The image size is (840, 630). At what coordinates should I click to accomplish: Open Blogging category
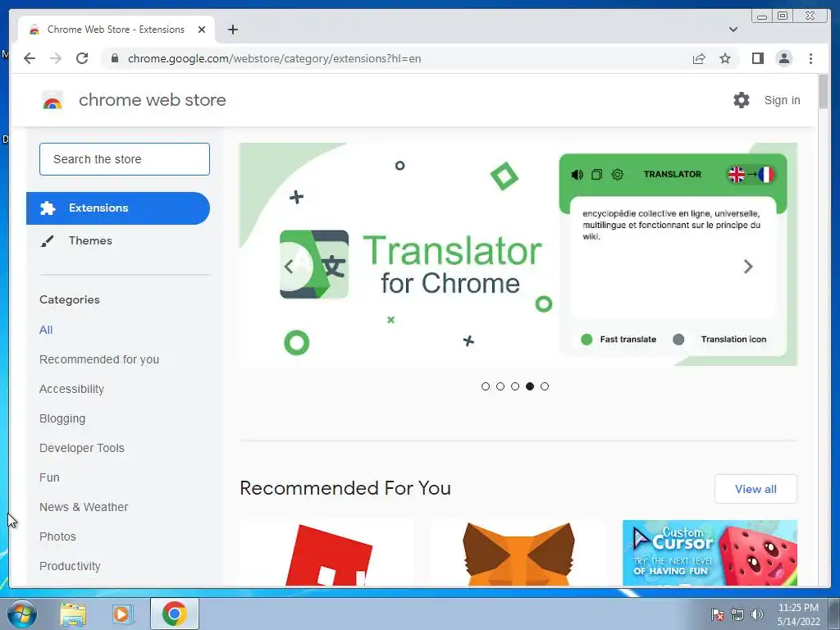point(62,418)
